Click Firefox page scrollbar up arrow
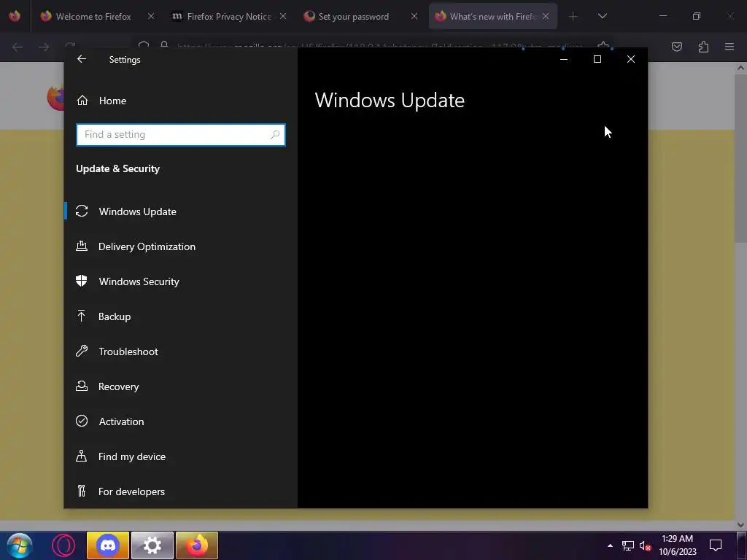 tap(740, 68)
